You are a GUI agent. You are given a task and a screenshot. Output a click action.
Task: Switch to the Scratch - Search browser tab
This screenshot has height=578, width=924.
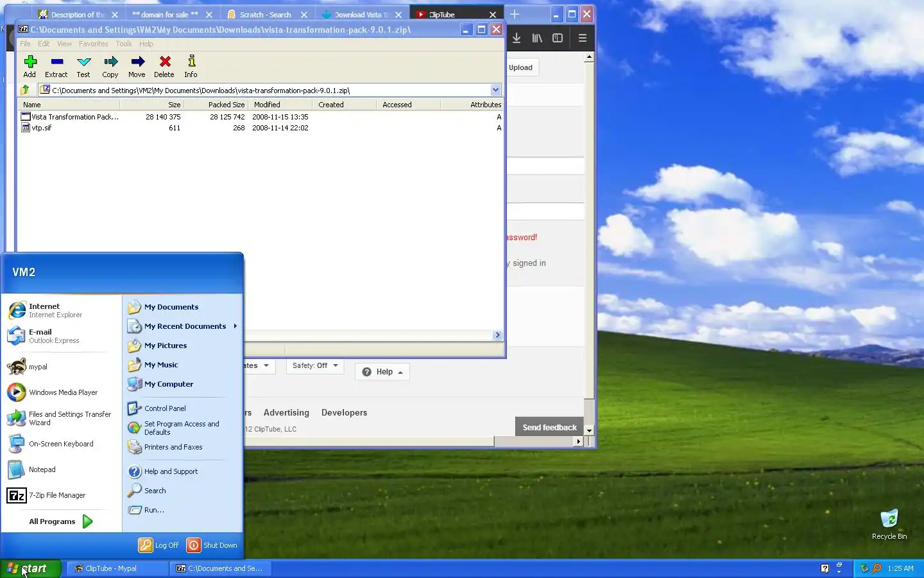click(267, 14)
